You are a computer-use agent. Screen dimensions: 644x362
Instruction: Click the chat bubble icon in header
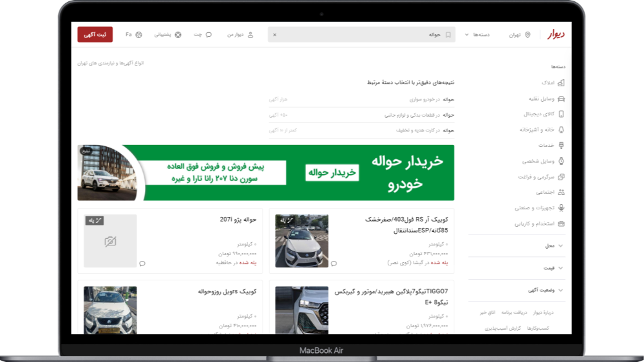tap(209, 35)
